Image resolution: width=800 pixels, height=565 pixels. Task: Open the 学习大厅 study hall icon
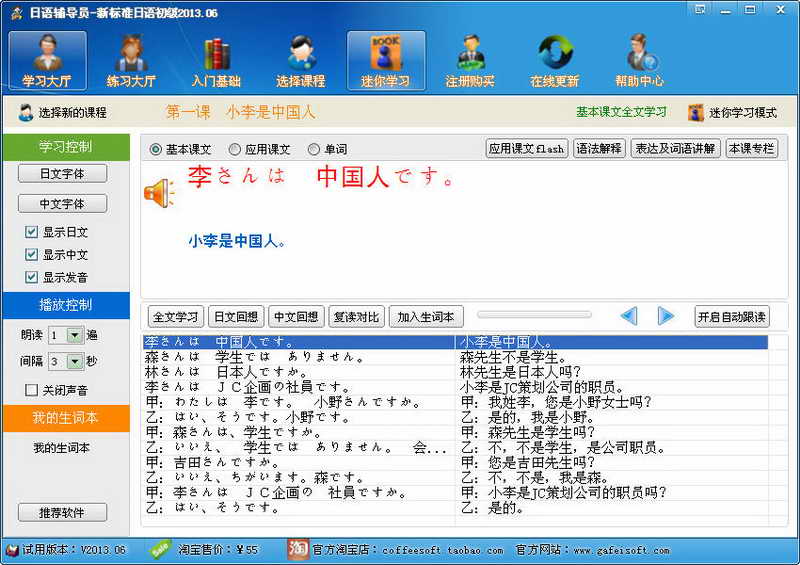click(47, 60)
